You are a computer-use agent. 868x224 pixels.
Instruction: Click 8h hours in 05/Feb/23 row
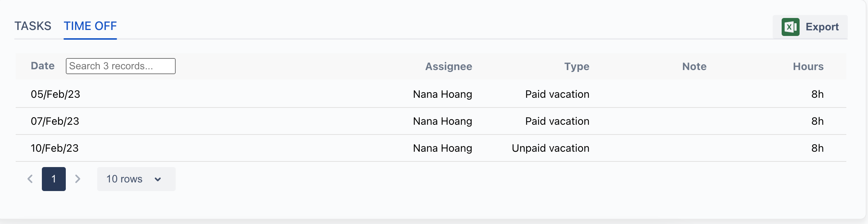(817, 94)
